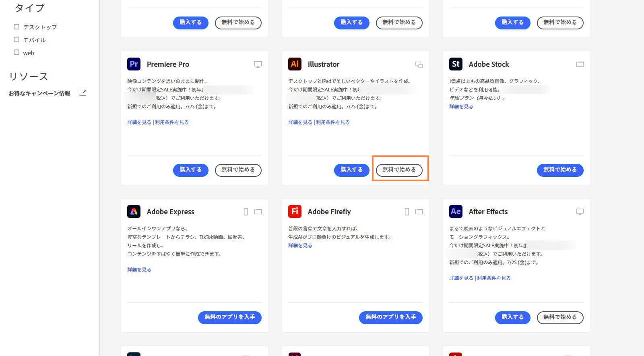644x356 pixels.
Task: Click the 'Adobe Firefly' product title
Action: (329, 212)
